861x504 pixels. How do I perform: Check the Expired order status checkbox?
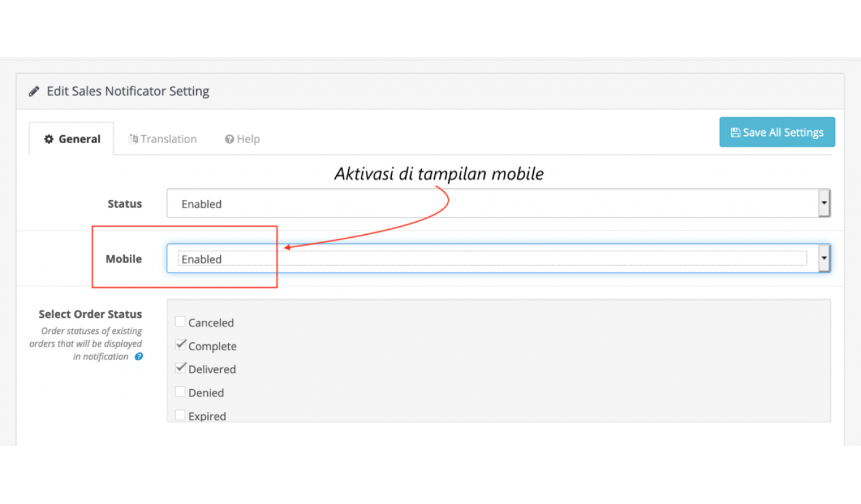click(x=180, y=414)
